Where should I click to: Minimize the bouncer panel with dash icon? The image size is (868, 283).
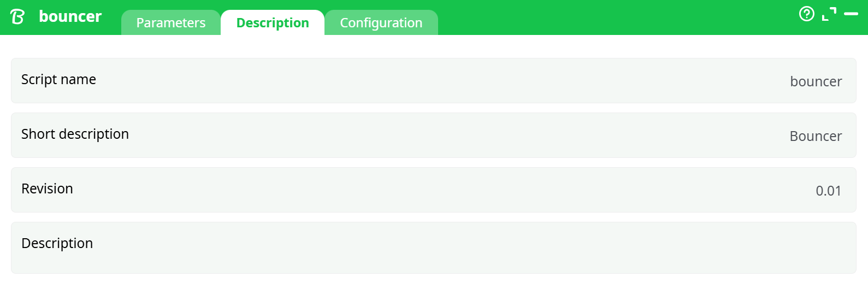point(851,14)
